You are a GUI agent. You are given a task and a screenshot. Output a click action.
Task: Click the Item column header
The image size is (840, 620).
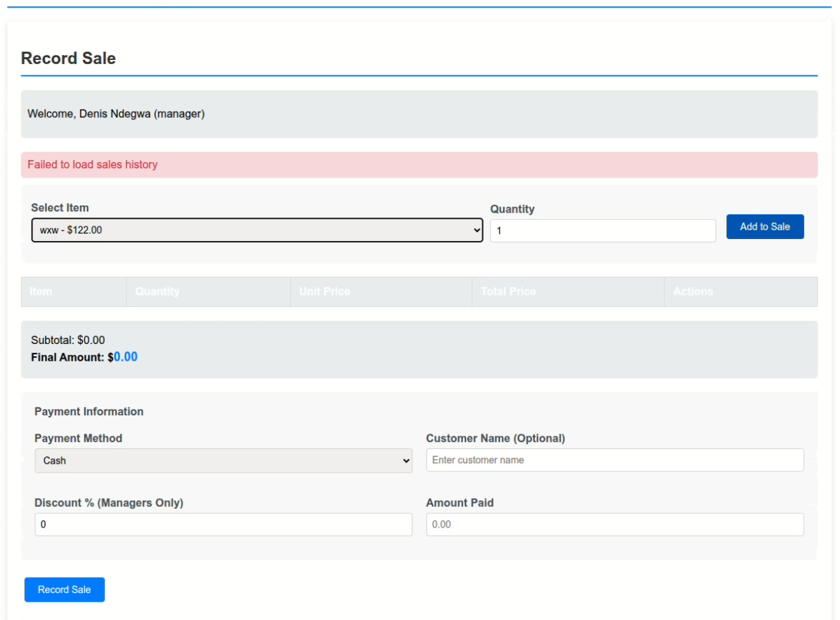point(73,291)
